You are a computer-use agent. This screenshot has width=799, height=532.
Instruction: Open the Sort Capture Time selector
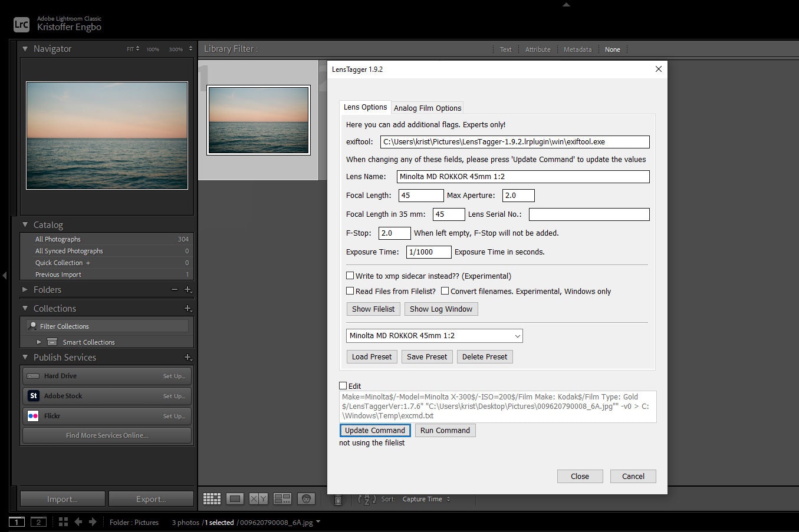[426, 500]
